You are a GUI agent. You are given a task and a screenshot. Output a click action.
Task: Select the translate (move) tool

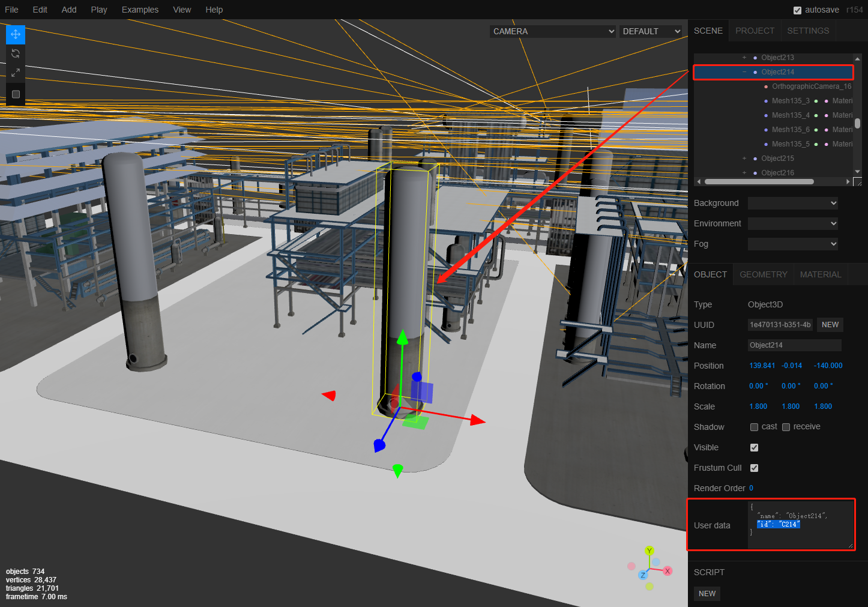point(16,34)
